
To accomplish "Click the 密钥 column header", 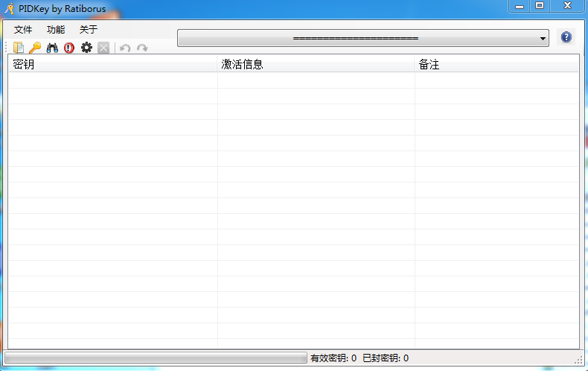I will pyautogui.click(x=112, y=64).
